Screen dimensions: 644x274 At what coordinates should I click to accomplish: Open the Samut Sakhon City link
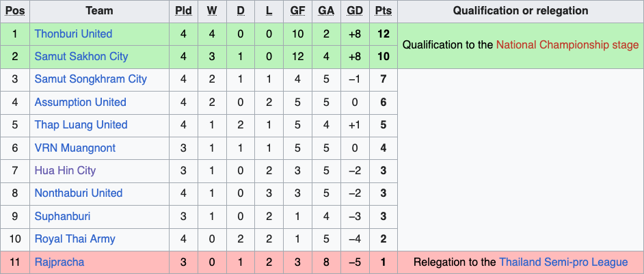81,56
